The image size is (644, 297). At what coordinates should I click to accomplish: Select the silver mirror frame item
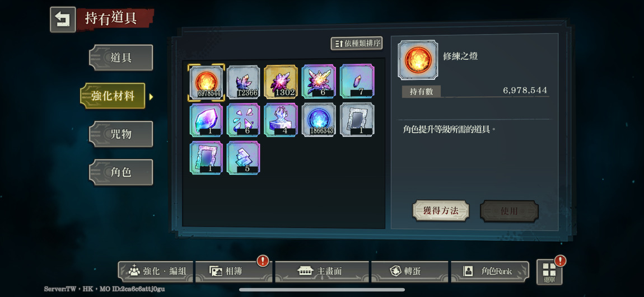click(357, 120)
